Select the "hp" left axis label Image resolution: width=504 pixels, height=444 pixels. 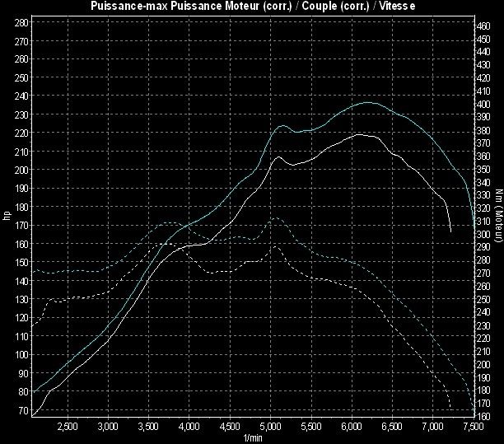tap(7, 216)
